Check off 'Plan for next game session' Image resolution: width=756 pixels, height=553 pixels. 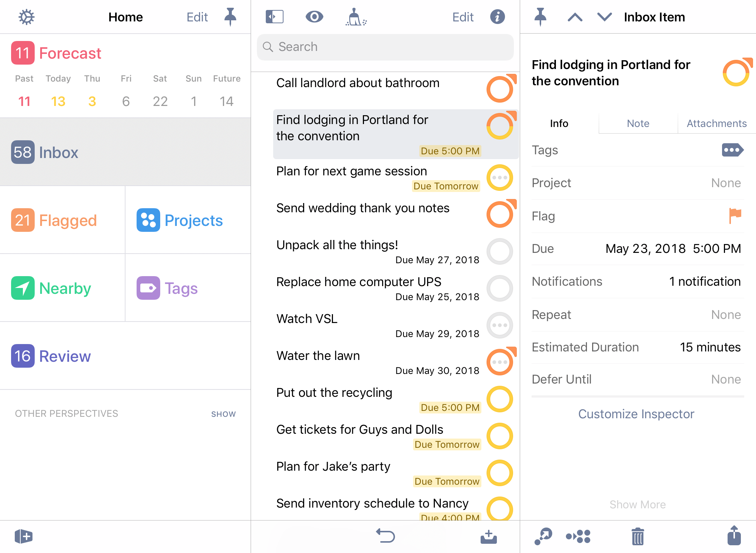pyautogui.click(x=500, y=178)
